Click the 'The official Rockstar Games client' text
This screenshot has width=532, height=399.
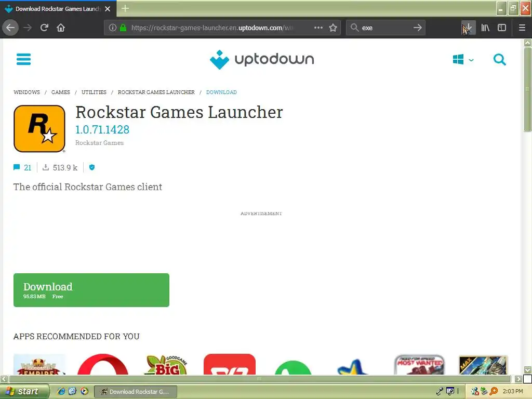coord(87,187)
